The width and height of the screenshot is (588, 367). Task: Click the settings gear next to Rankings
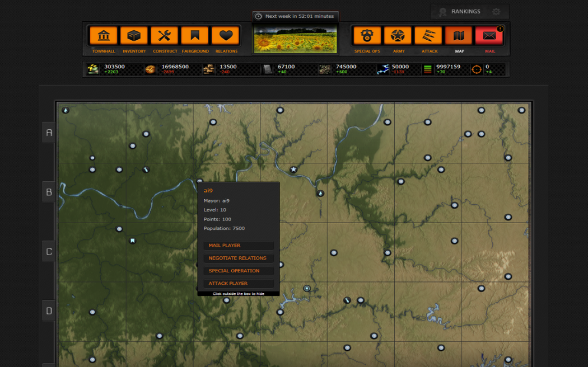click(496, 12)
